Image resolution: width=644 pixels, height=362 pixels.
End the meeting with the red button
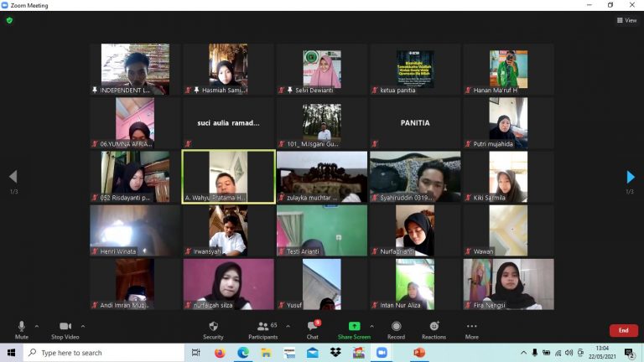(x=624, y=330)
